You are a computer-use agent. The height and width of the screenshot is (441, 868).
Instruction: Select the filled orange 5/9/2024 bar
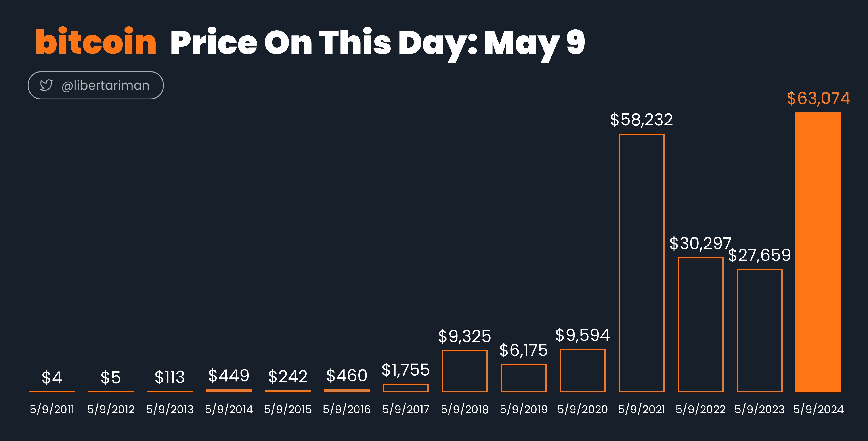click(x=818, y=252)
